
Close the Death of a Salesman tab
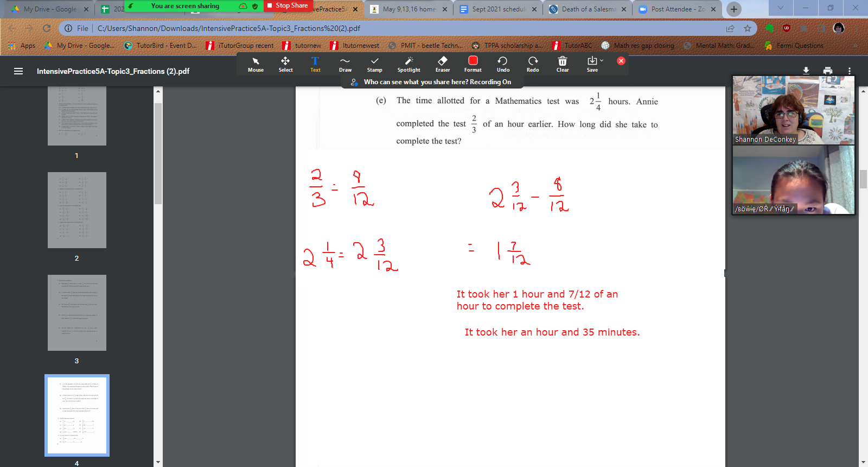623,9
